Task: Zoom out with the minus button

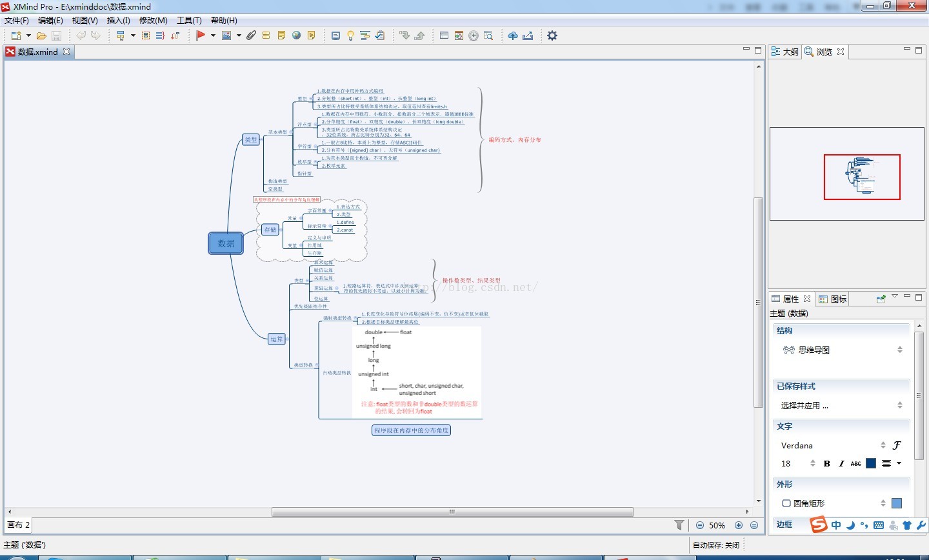Action: (x=700, y=525)
